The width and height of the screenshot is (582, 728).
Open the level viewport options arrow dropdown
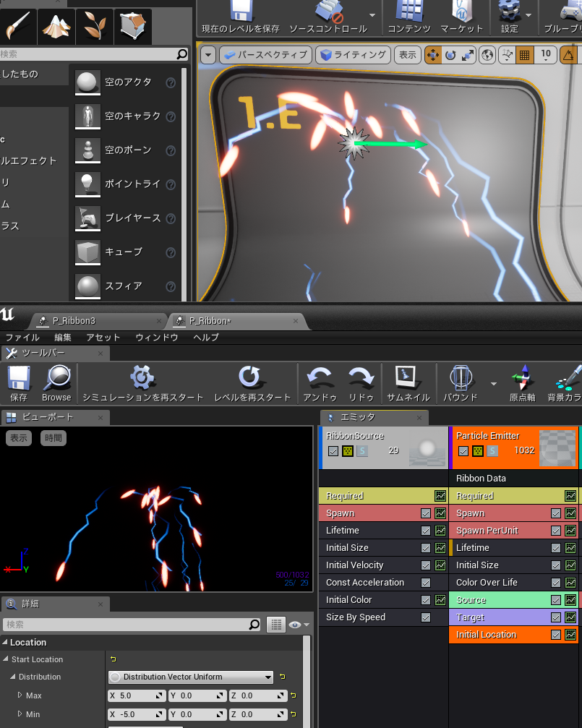[x=208, y=55]
